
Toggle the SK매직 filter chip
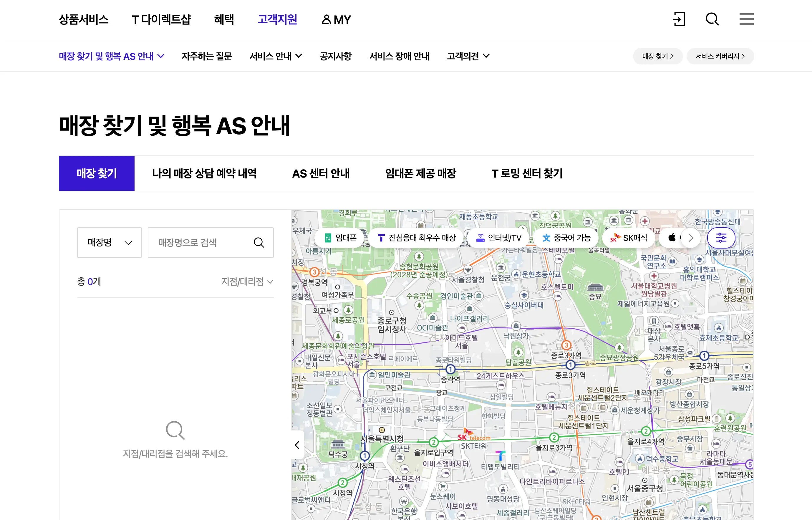(x=629, y=238)
